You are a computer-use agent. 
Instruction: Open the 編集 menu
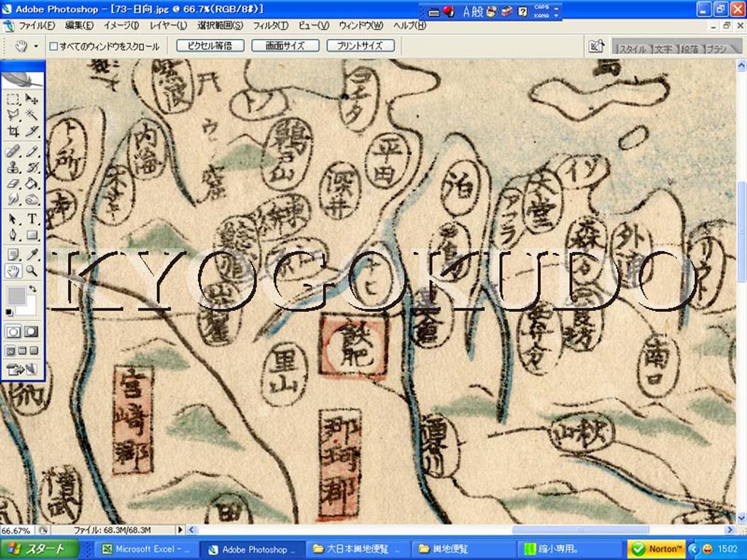[79, 26]
